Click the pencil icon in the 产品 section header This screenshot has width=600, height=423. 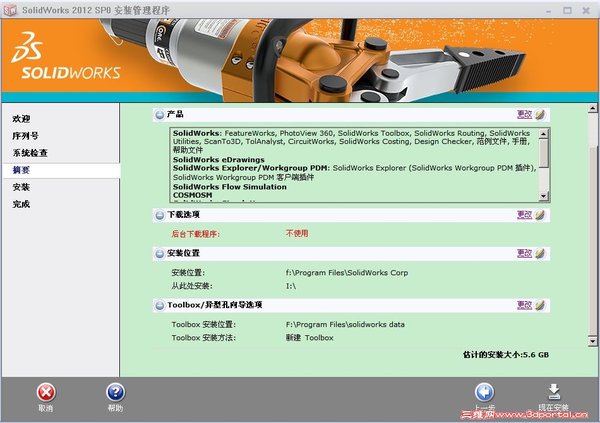(x=540, y=114)
